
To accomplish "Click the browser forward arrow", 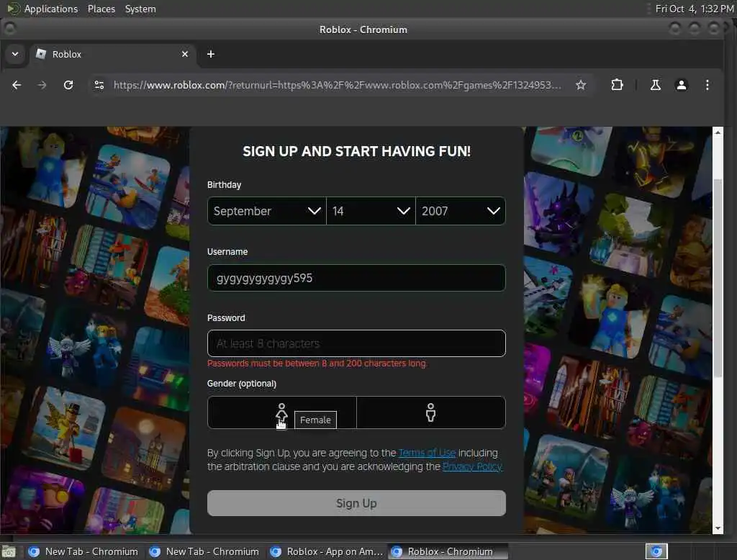I will pos(42,85).
